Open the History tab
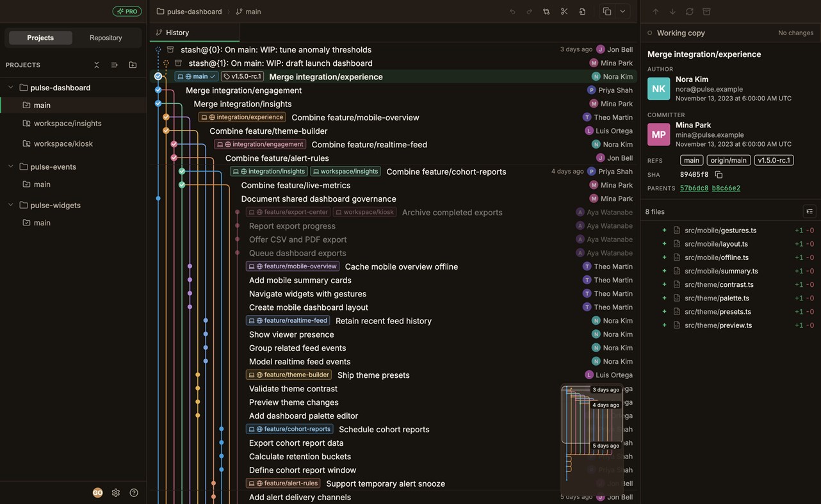The height and width of the screenshot is (504, 821). 194,33
